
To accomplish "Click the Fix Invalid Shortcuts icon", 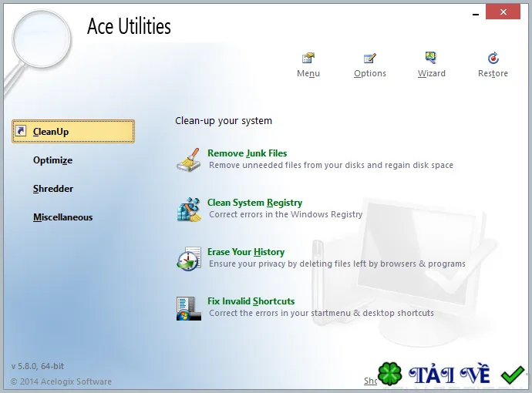I will (189, 308).
